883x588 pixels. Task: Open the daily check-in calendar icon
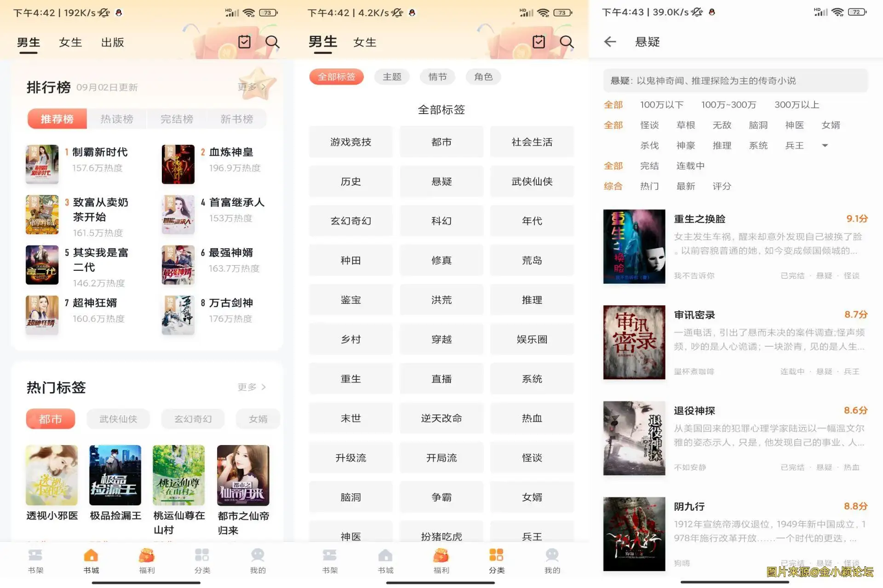pos(245,42)
